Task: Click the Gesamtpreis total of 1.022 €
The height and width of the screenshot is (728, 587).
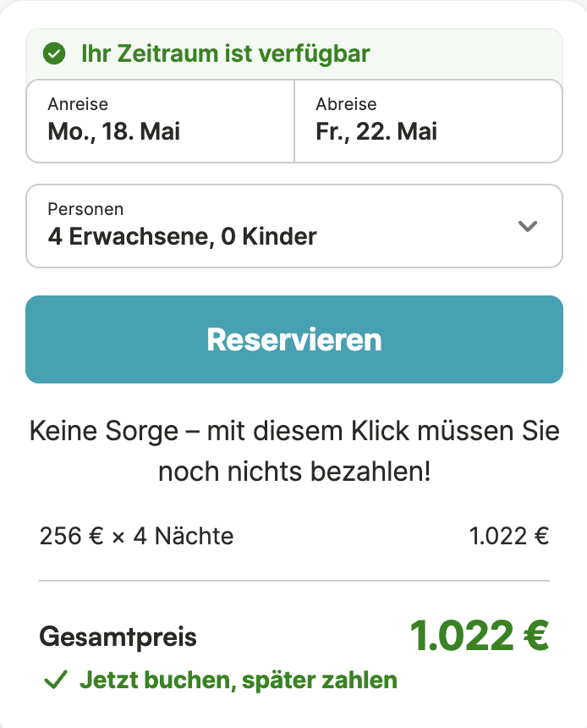Action: pyautogui.click(x=480, y=637)
